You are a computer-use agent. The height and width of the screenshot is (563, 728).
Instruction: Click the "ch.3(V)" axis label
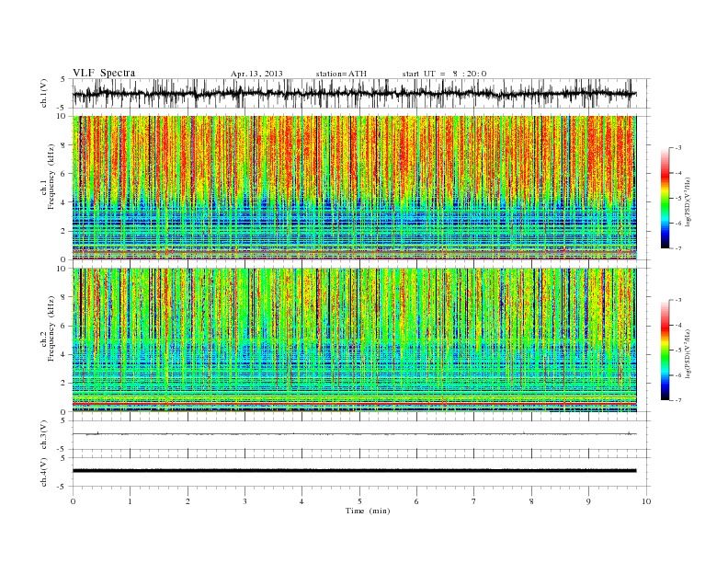point(44,435)
